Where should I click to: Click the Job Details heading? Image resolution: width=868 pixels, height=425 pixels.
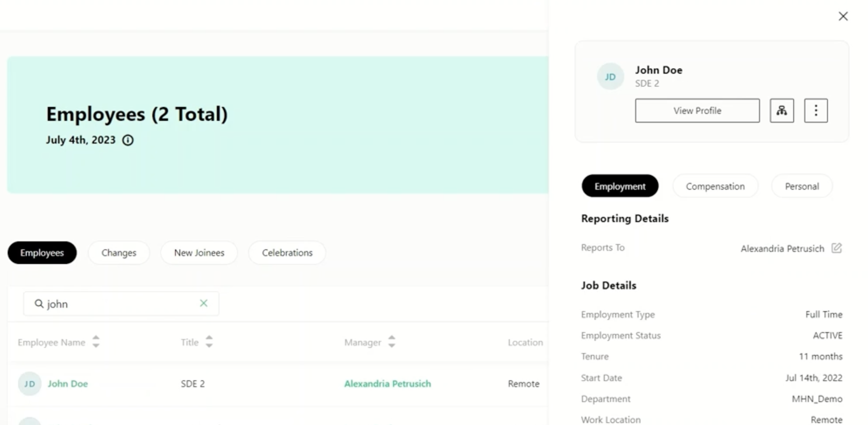609,286
